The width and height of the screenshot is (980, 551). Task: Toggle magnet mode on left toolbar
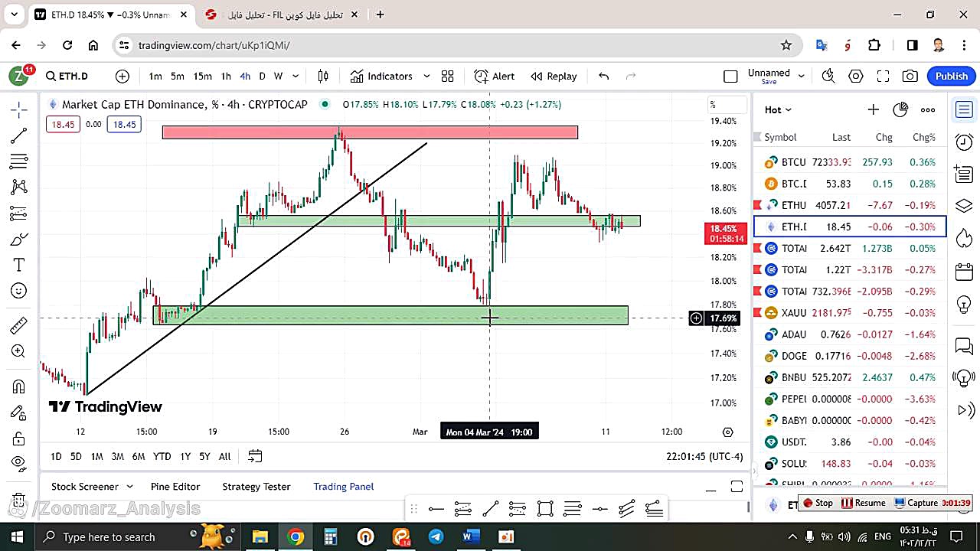coord(19,386)
